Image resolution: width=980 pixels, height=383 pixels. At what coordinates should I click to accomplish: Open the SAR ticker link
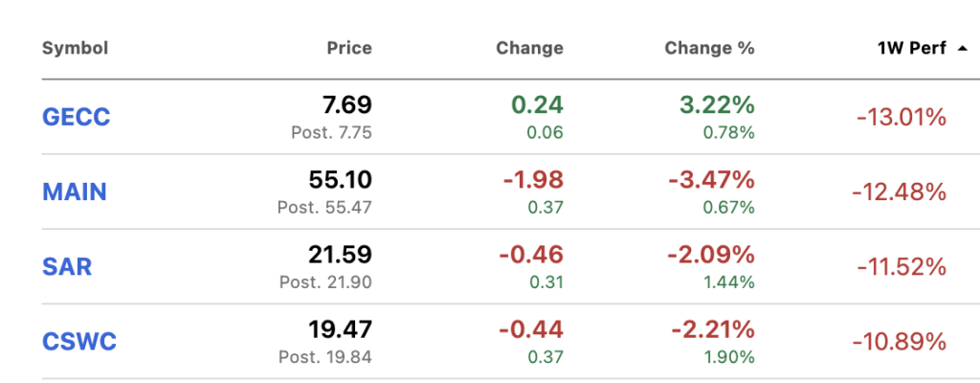(x=67, y=266)
